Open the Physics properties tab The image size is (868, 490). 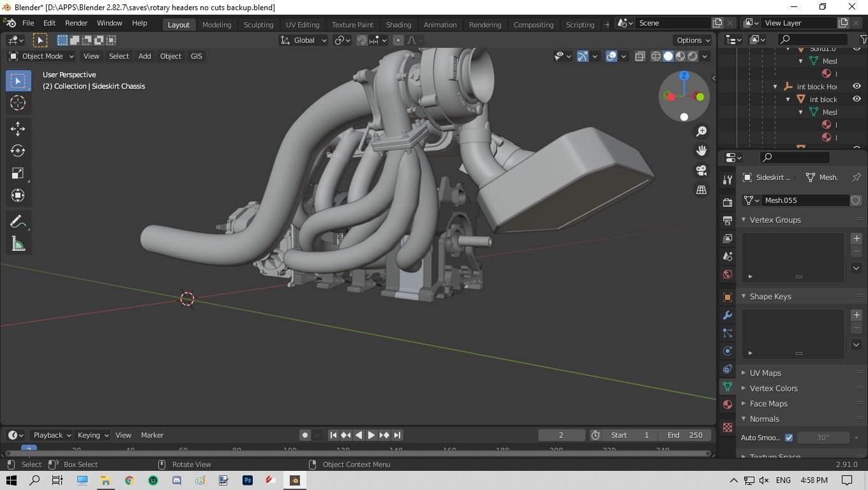click(728, 351)
